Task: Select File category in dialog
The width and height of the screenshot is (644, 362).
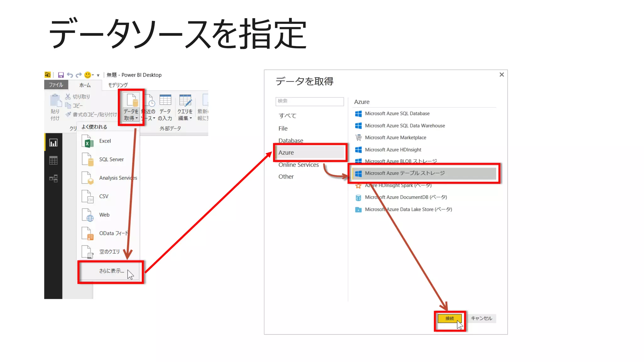Action: click(x=283, y=129)
